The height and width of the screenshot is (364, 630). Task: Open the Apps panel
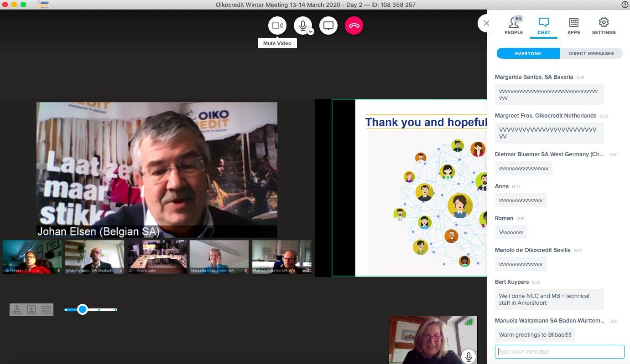point(573,26)
